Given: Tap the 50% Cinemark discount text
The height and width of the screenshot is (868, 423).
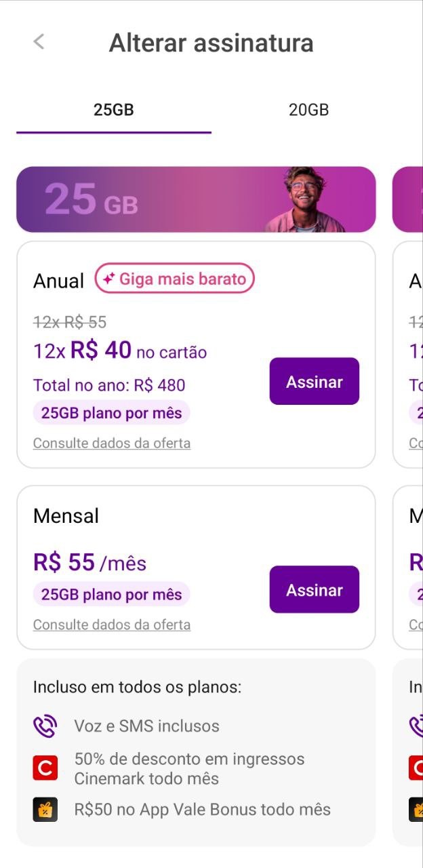Looking at the screenshot, I should [189, 768].
